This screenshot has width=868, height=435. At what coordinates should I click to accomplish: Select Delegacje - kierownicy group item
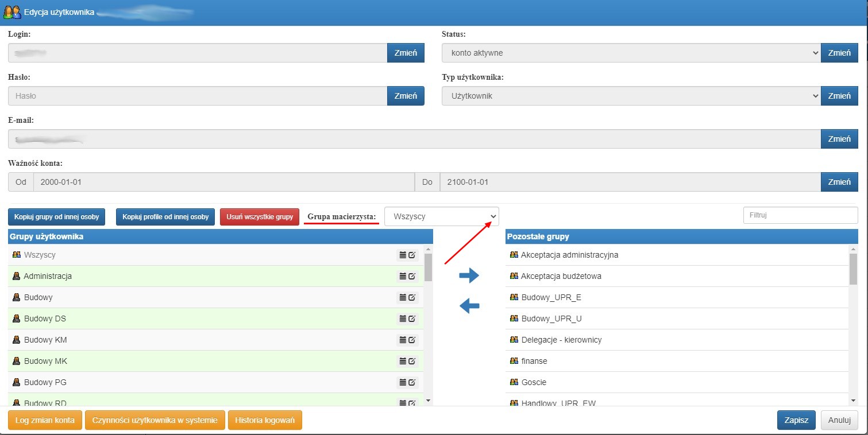pos(677,340)
